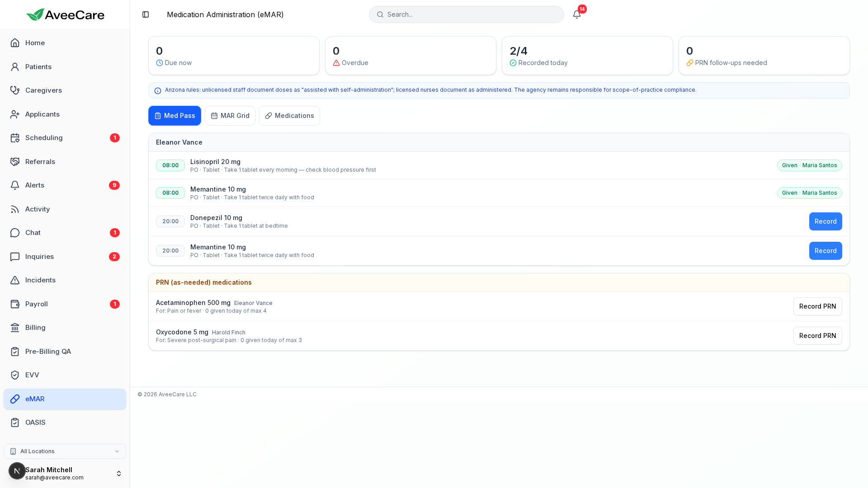Image resolution: width=868 pixels, height=488 pixels.
Task: Open the Payroll sidebar item
Action: (65, 304)
